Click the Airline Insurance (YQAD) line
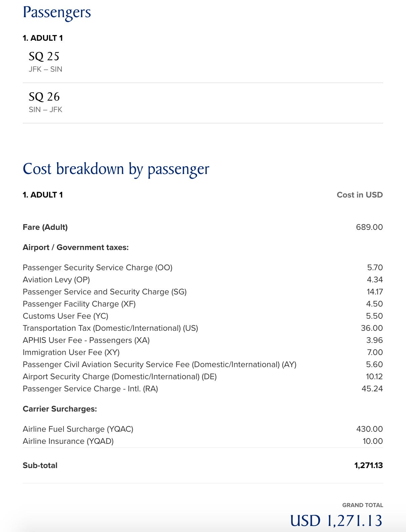The height and width of the screenshot is (532, 406). (203, 441)
